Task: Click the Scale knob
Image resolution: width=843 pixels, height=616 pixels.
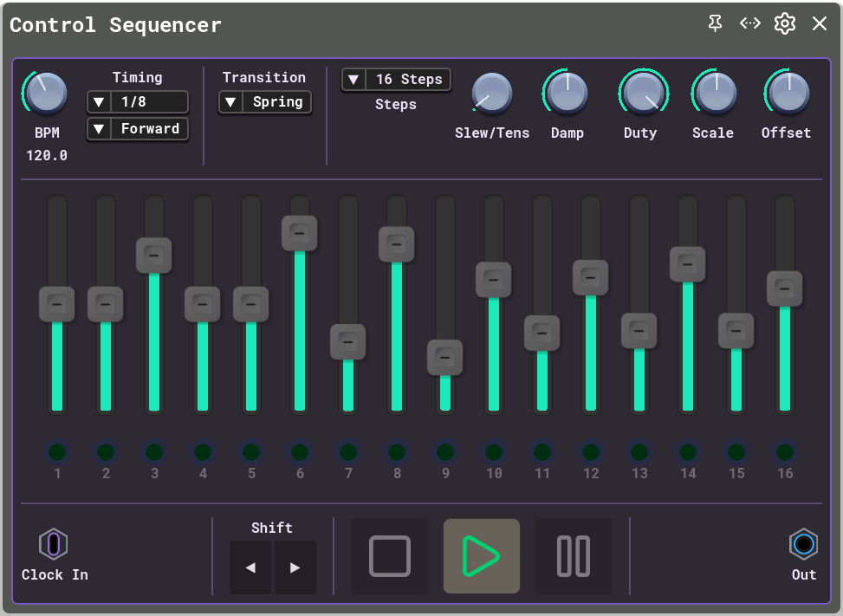Action: point(716,93)
